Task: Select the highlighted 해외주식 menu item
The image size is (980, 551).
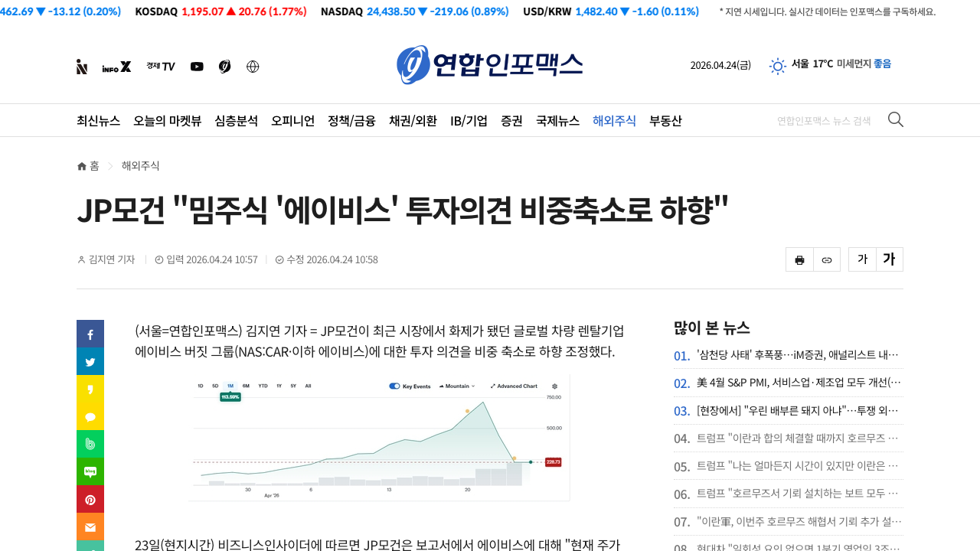Action: [x=614, y=121]
